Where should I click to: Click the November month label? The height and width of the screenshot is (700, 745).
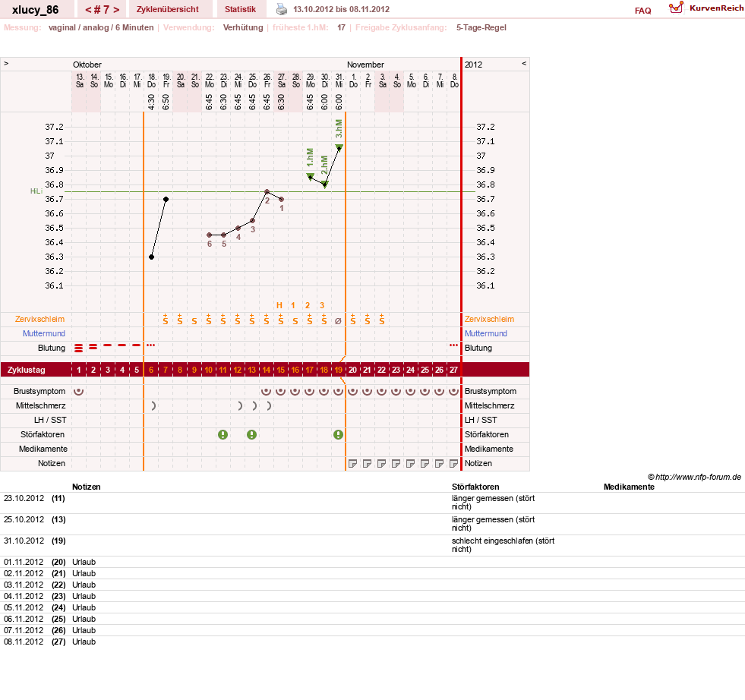tap(365, 65)
